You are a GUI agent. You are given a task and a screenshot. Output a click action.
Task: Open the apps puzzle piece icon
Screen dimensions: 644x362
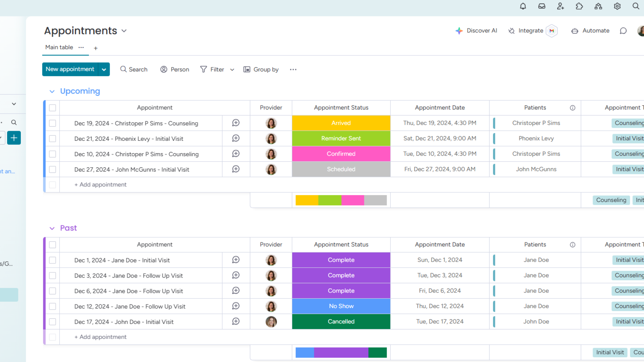pyautogui.click(x=579, y=6)
